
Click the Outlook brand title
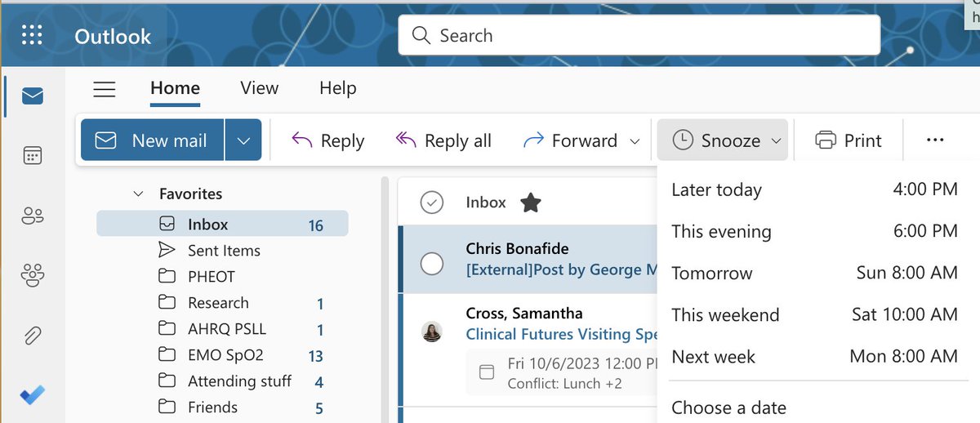[x=113, y=36]
